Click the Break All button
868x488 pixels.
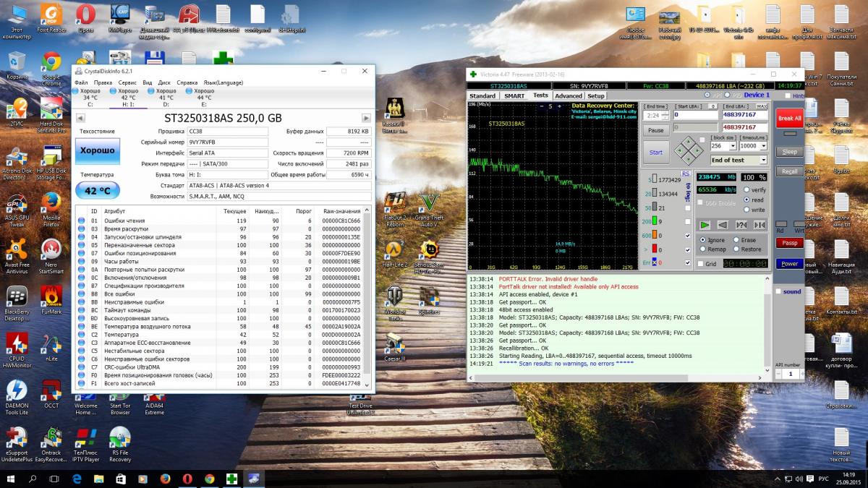tap(789, 119)
